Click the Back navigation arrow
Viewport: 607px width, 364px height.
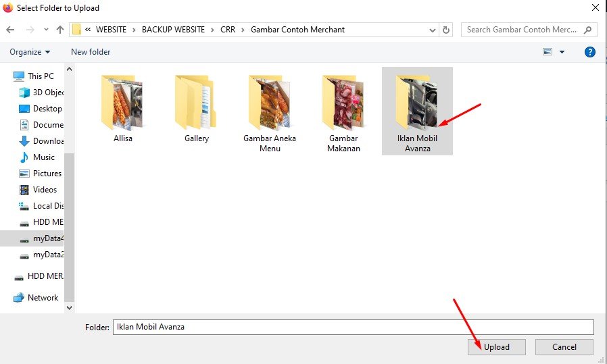click(x=10, y=30)
